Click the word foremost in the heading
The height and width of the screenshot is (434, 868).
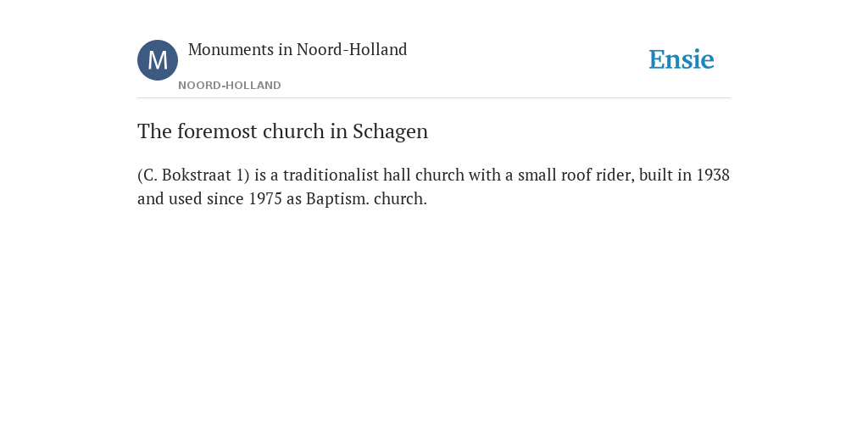[x=218, y=131]
